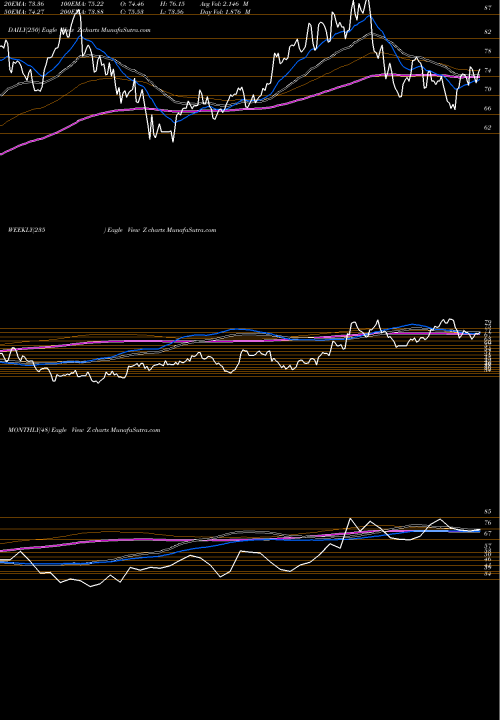Click the 20EMA value in the header
The width and height of the screenshot is (500, 720).
[22, 4]
